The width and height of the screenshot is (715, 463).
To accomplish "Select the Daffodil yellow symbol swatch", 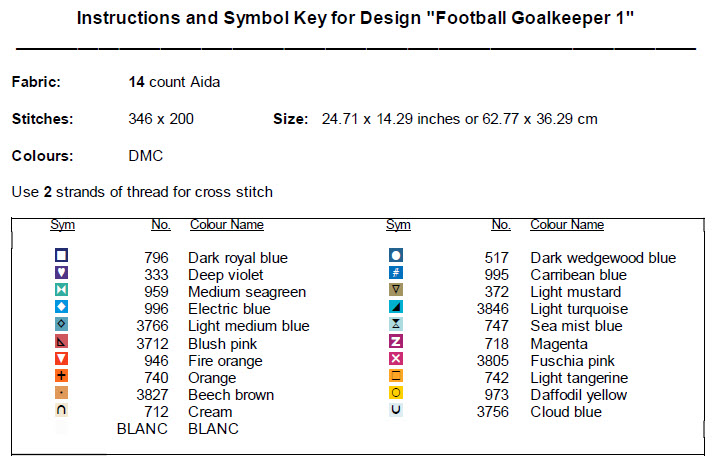I will point(396,393).
